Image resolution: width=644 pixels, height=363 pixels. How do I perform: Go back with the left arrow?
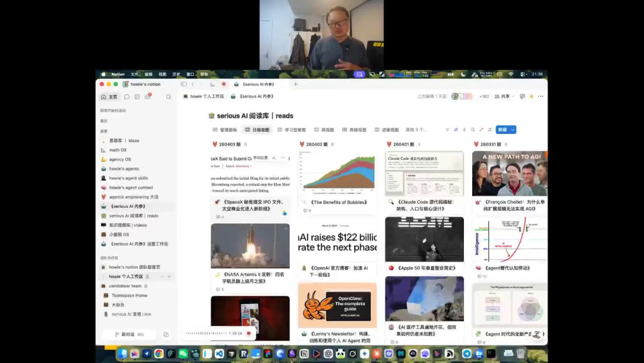coord(193,84)
